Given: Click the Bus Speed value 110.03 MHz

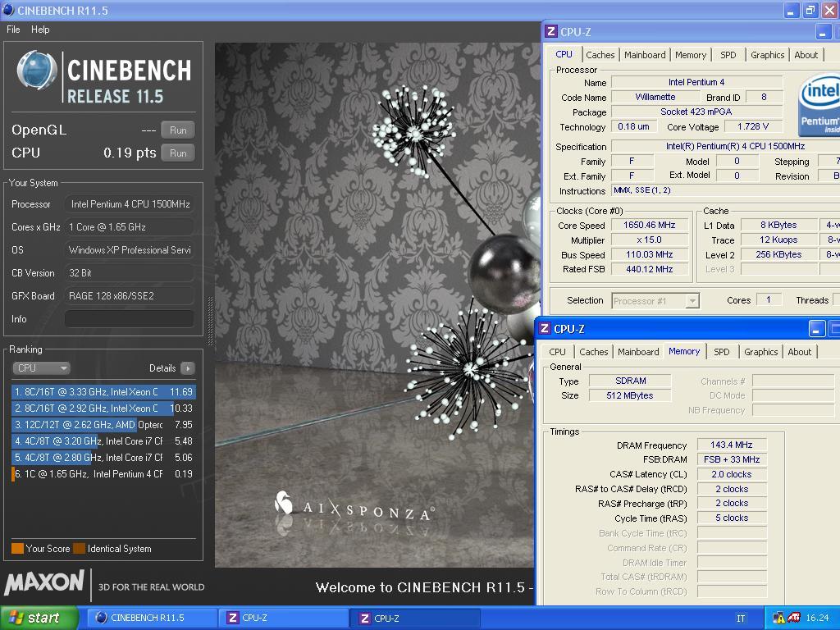Looking at the screenshot, I should 650,254.
